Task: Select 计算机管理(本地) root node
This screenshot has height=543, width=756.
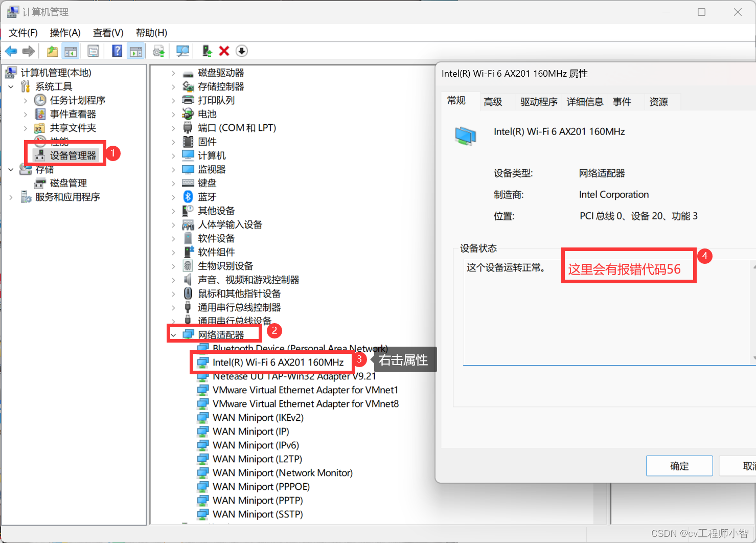Action: pyautogui.click(x=56, y=73)
